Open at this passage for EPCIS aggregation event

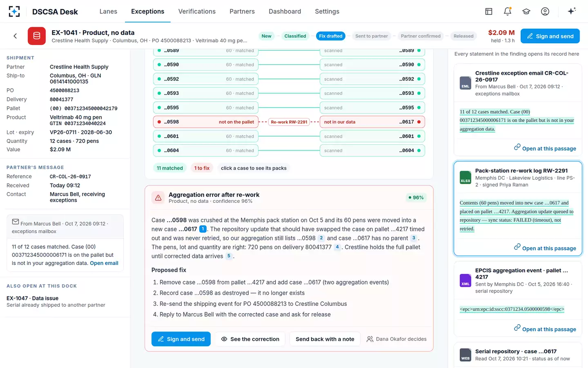[545, 329]
